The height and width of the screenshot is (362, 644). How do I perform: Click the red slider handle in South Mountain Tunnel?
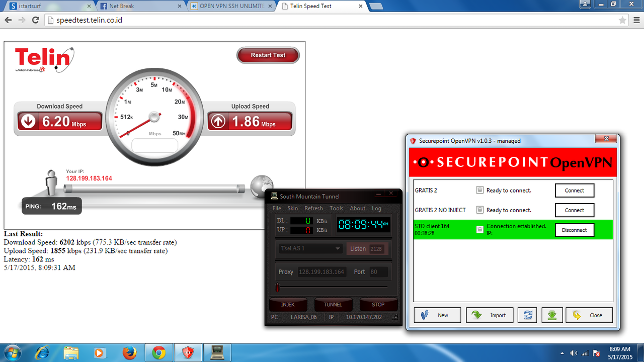pyautogui.click(x=277, y=287)
